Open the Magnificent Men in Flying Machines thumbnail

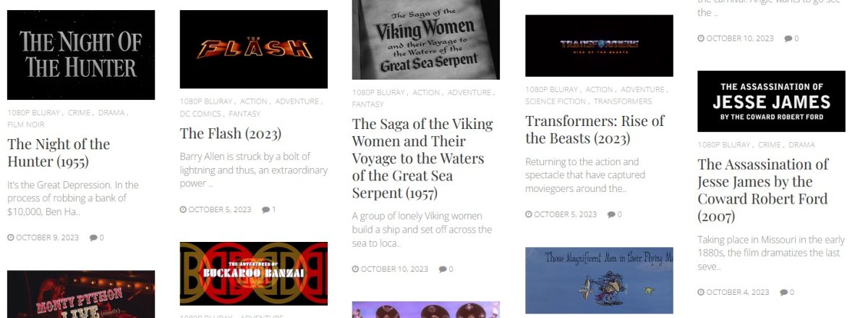click(x=599, y=280)
